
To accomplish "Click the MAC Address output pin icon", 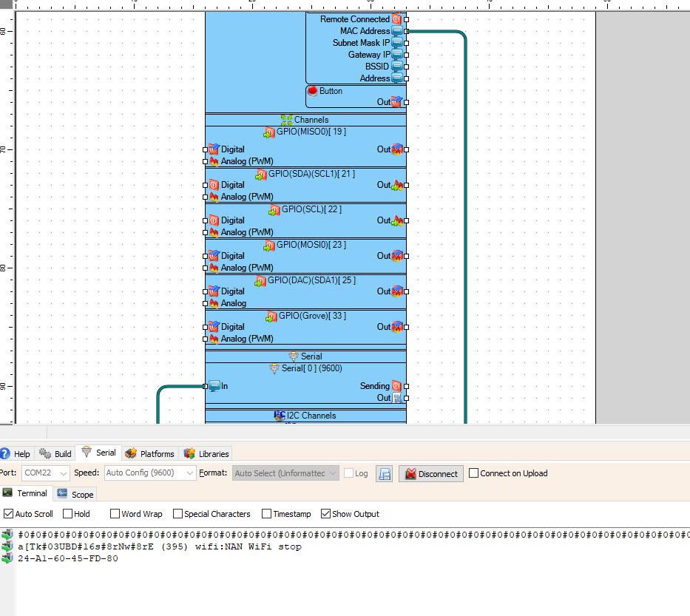I will coord(397,31).
